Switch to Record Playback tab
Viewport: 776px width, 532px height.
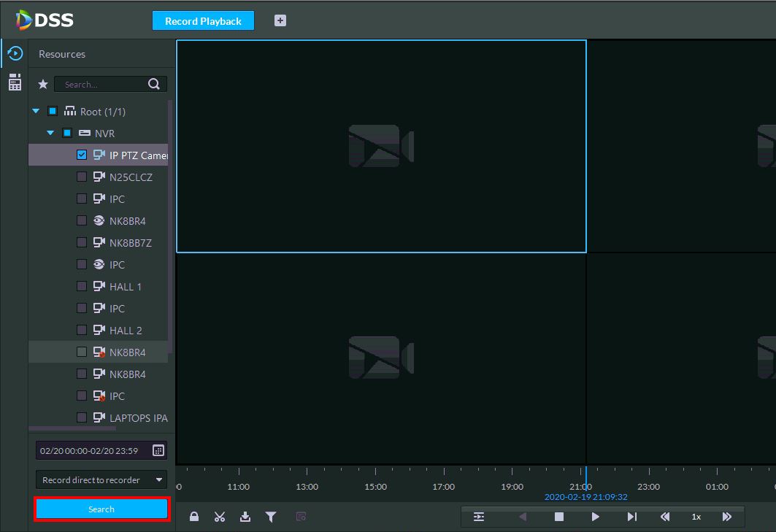(203, 21)
